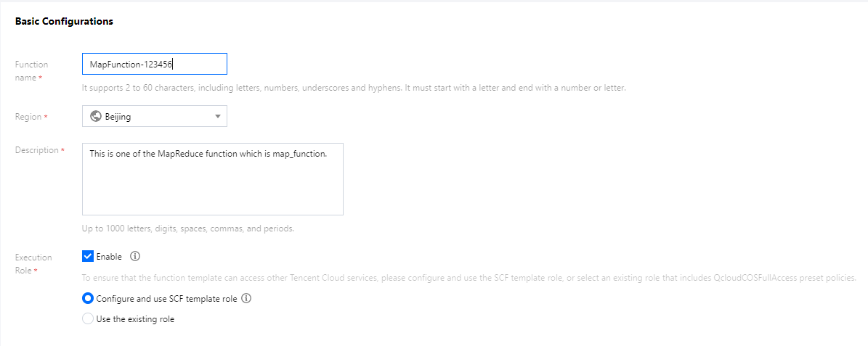The height and width of the screenshot is (346, 868).
Task: Click the Execution Role field label
Action: 33,263
